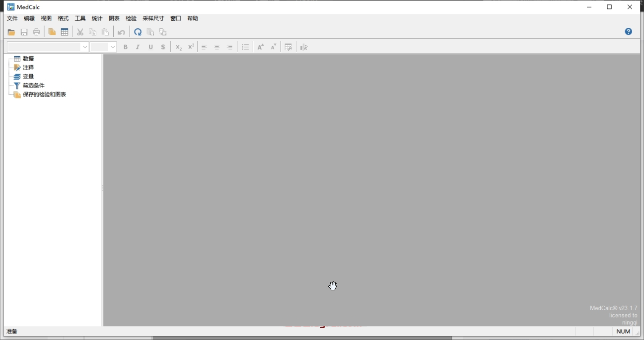Select 保存的检验和图表 in the tree
Image resolution: width=644 pixels, height=340 pixels.
tap(45, 94)
